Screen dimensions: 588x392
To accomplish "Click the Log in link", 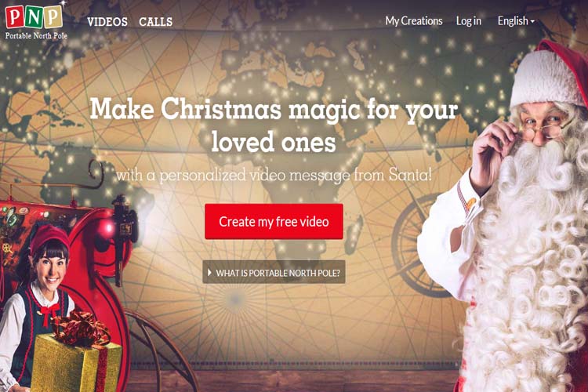I will tap(468, 21).
